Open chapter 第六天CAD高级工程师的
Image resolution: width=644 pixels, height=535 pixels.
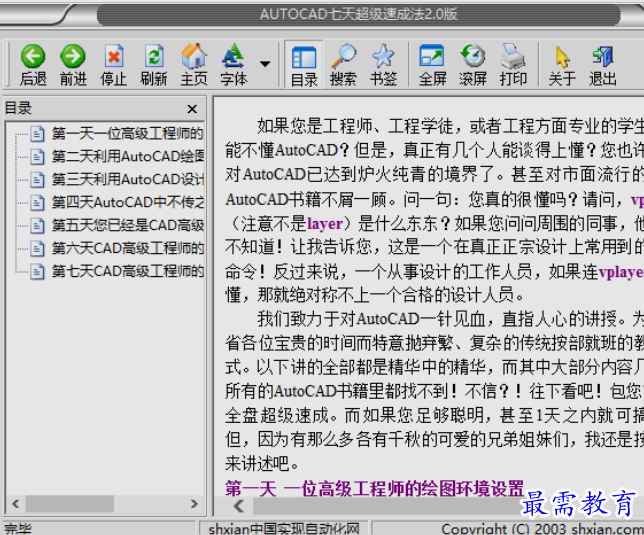tap(127, 248)
